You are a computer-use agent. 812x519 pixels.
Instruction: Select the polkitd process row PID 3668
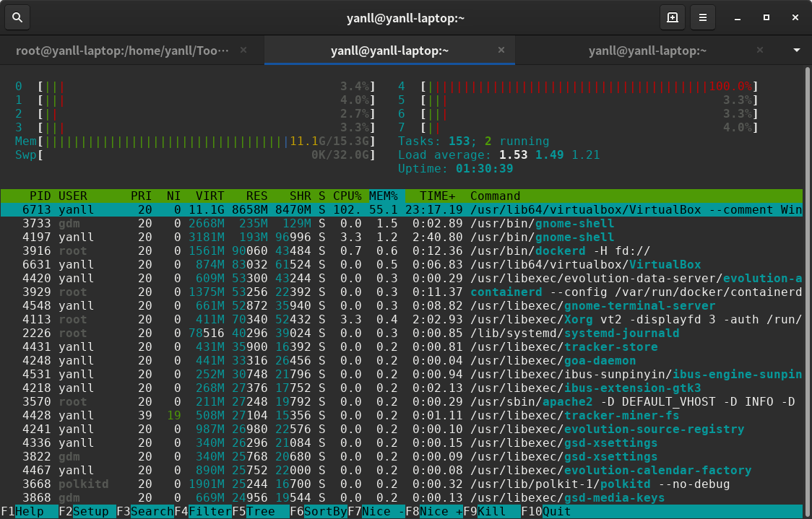point(402,484)
